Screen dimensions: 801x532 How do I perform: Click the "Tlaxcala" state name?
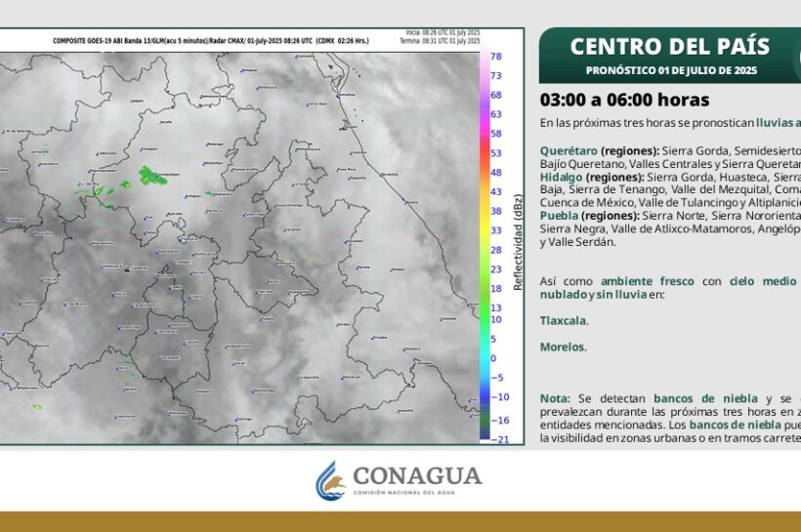pos(564,320)
